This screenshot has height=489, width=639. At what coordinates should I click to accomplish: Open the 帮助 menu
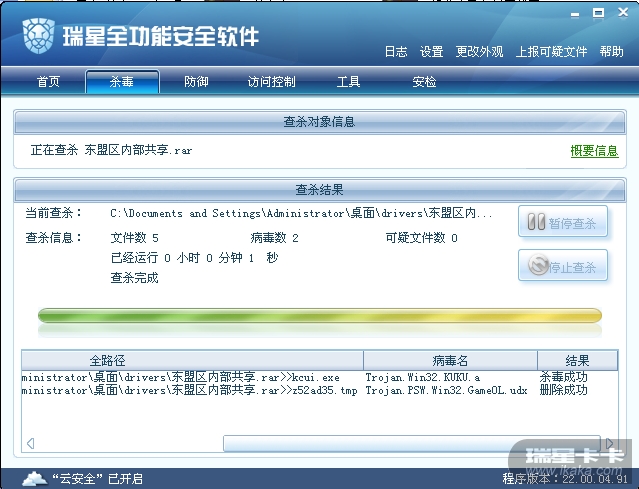pos(611,52)
